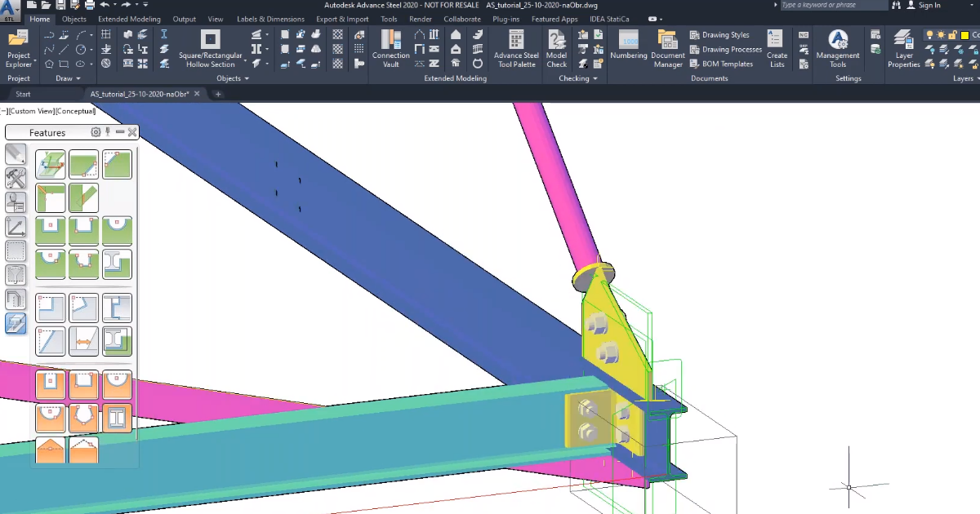Click the portal frame icon in Extended Modeling
Viewport: 980px width, 514px height.
point(419,35)
